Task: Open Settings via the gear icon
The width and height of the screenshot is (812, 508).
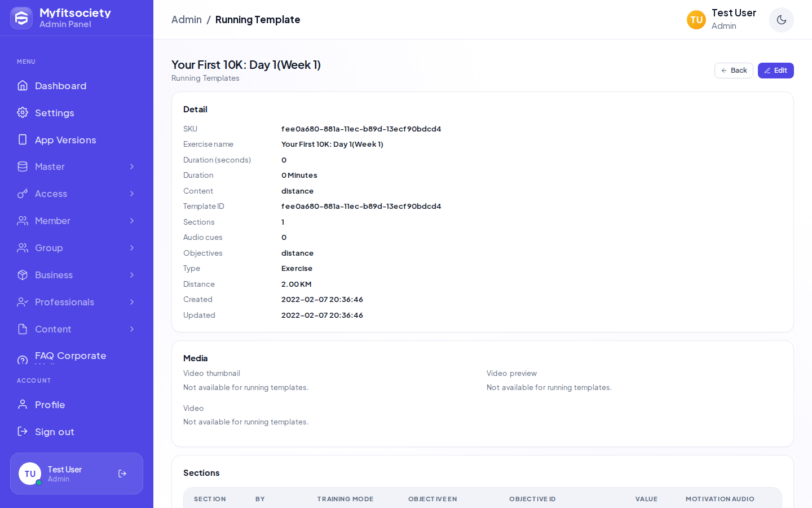Action: pyautogui.click(x=23, y=112)
